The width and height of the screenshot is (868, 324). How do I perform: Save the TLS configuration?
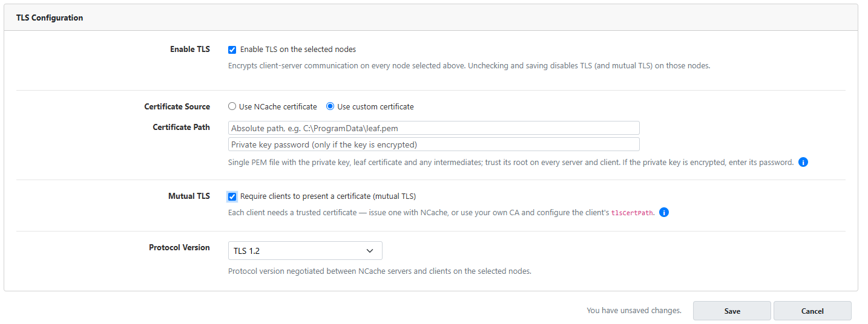[732, 311]
